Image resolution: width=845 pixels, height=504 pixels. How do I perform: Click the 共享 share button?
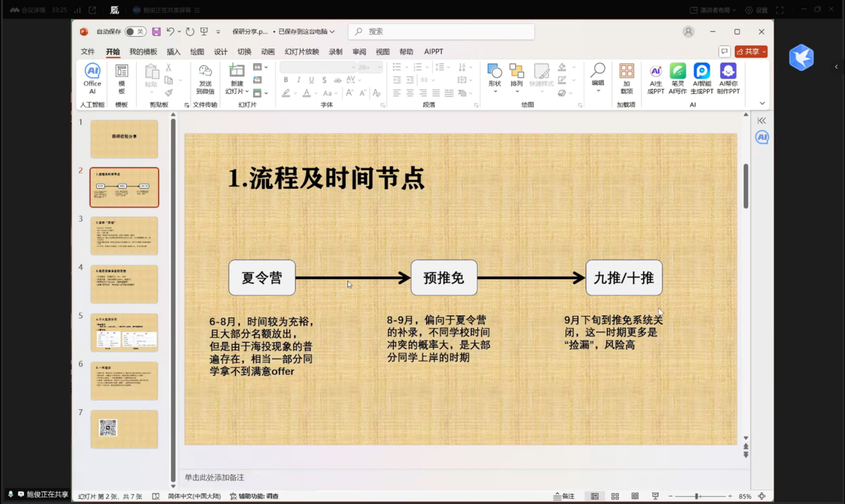point(751,52)
